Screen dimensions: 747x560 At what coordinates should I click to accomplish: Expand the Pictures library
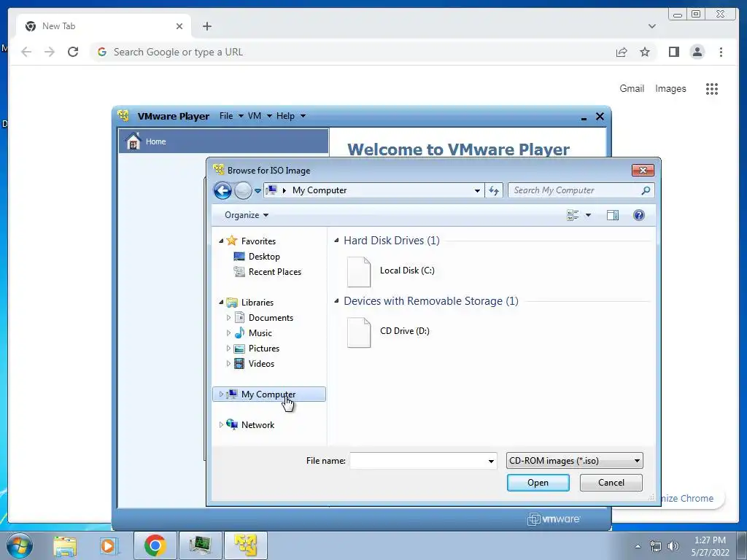pos(228,348)
